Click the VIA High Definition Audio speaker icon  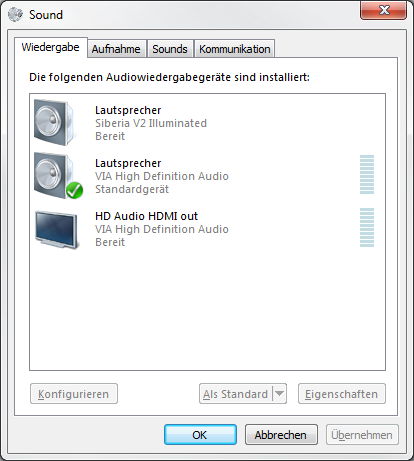pos(54,175)
